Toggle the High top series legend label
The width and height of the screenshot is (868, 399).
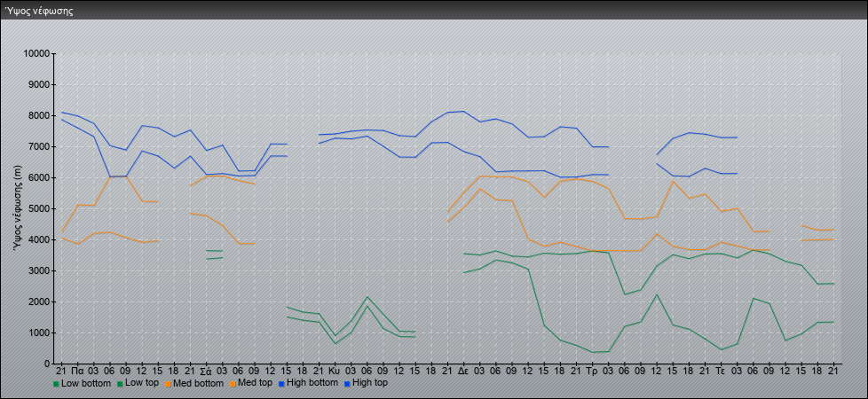[370, 383]
